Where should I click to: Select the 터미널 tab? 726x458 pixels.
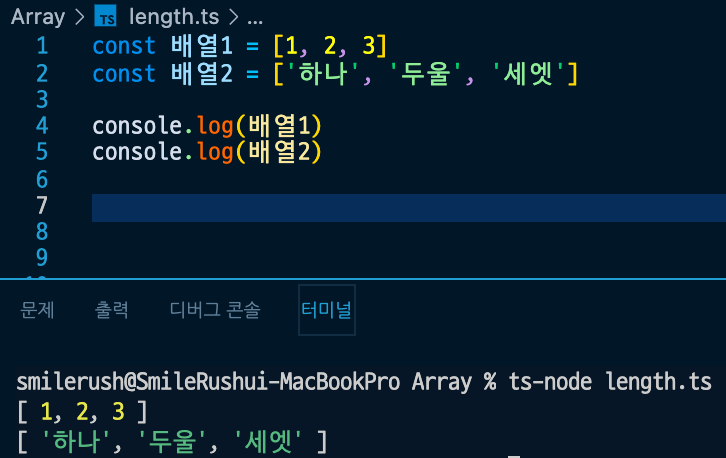(327, 310)
